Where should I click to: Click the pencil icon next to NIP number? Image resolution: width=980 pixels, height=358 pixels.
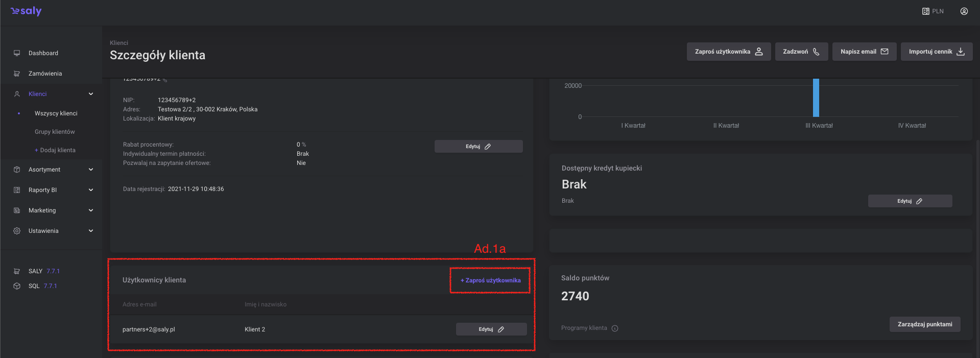165,80
